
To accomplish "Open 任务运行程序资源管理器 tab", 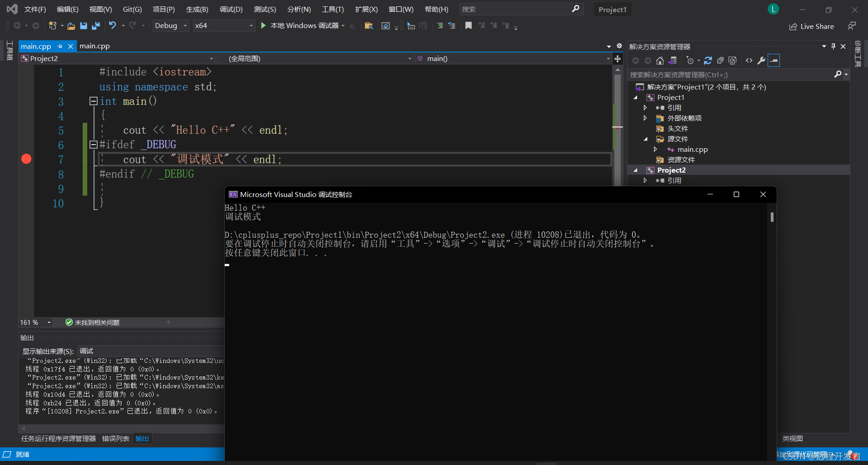I will [x=58, y=438].
